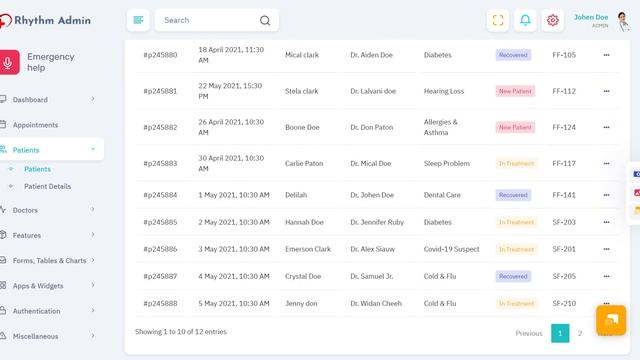Click disease cell Covid-19 Suspect
This screenshot has height=360, width=640.
[451, 249]
